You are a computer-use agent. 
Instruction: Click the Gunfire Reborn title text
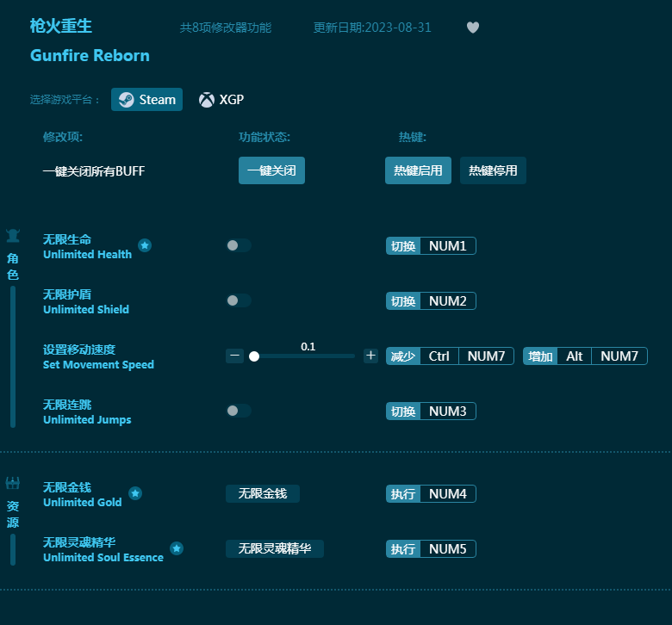click(x=90, y=56)
